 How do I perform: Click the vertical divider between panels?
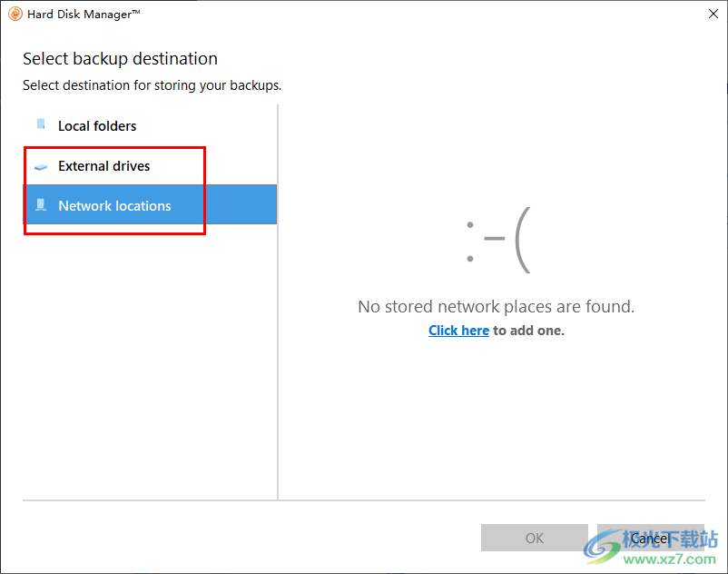(278, 302)
